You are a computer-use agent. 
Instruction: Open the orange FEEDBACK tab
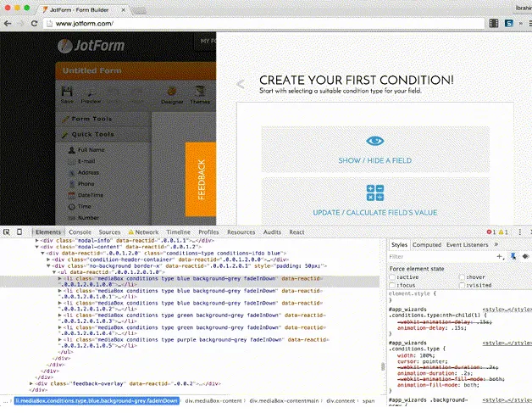click(201, 179)
